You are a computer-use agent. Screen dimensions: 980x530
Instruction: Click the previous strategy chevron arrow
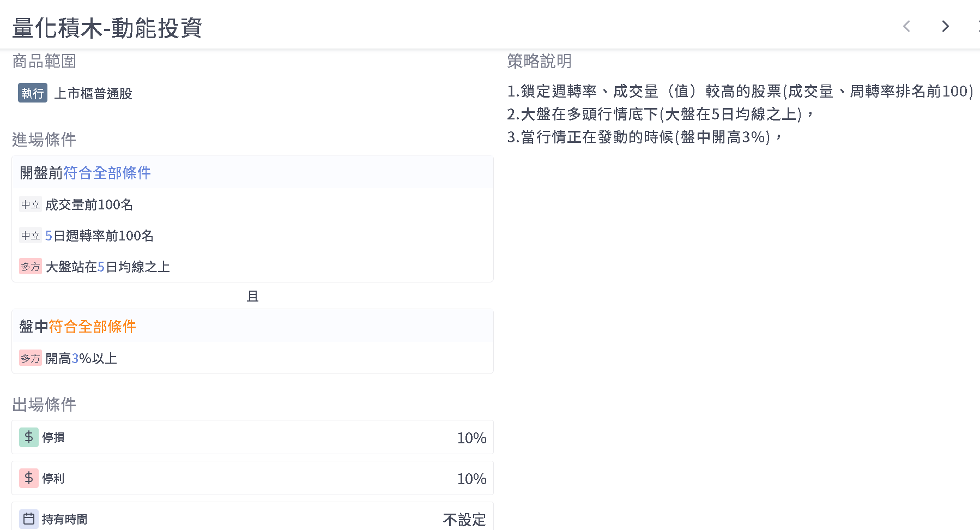906,26
